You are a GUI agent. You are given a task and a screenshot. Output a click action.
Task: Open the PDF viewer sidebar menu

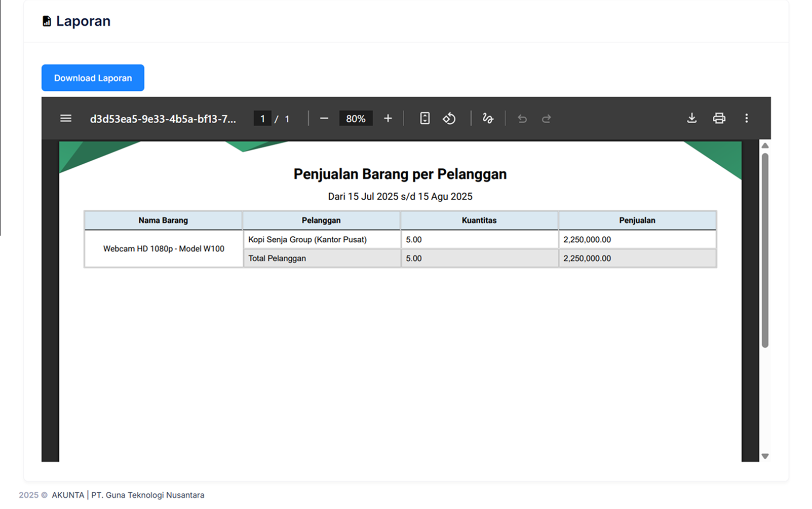tap(65, 118)
